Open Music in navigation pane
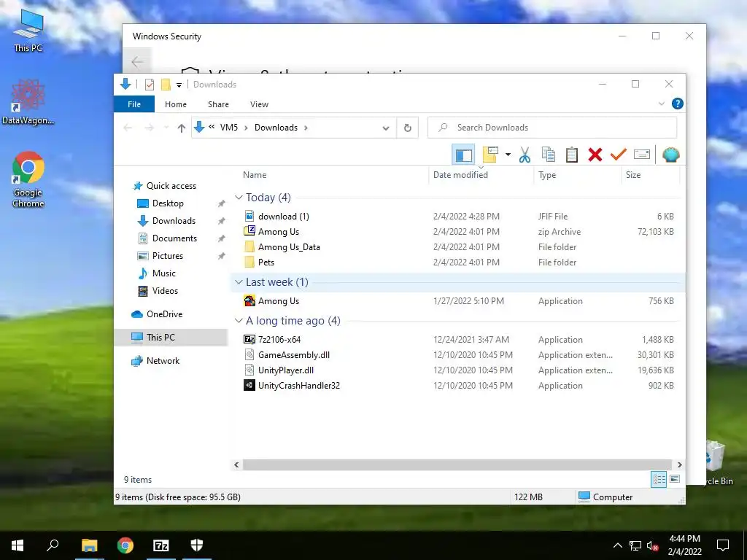The height and width of the screenshot is (560, 747). (x=163, y=273)
